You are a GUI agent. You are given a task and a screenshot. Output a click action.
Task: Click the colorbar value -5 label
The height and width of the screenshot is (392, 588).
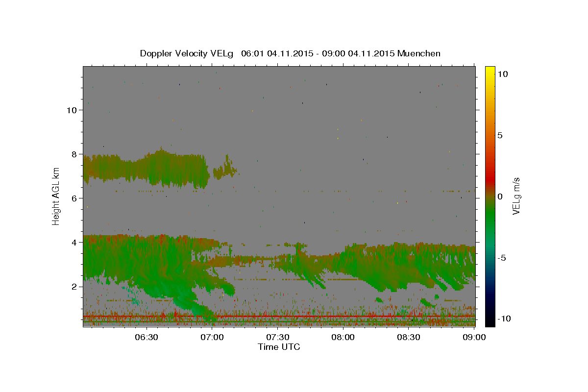(x=502, y=258)
